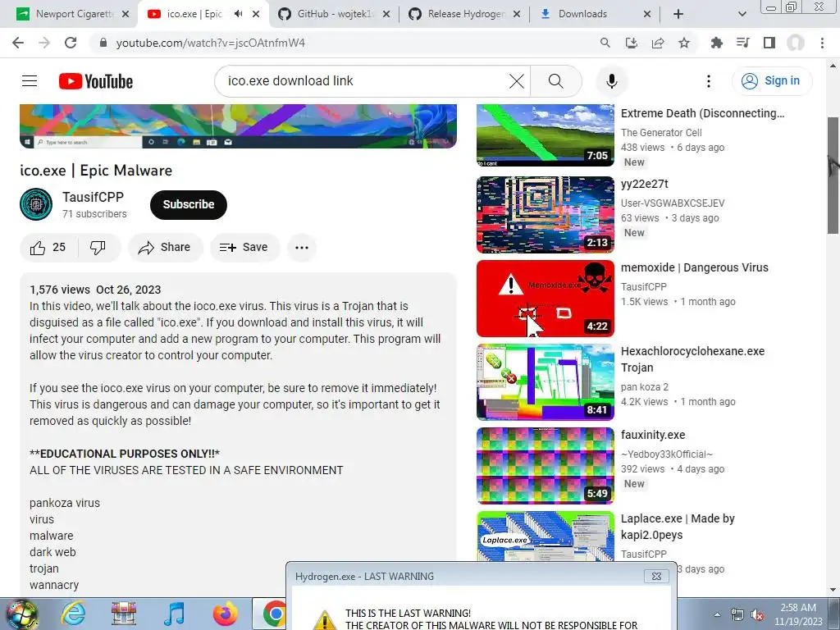The width and height of the screenshot is (840, 630).
Task: Open the Windows Start menu
Action: [21, 614]
